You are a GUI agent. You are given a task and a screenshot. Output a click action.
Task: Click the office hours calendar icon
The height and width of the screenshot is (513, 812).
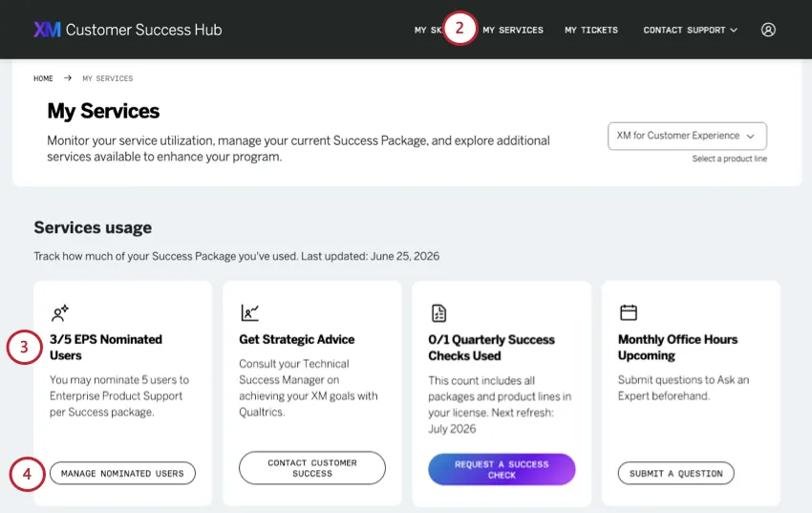[629, 312]
